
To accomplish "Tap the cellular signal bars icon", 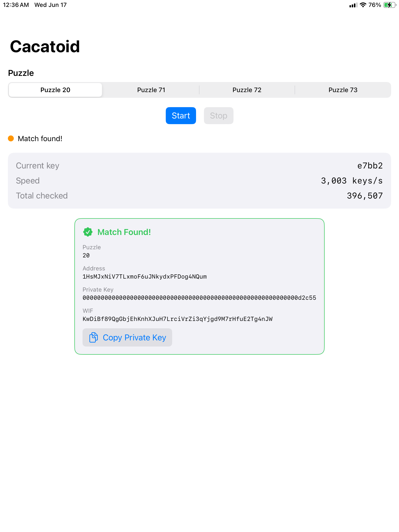I will pos(353,5).
